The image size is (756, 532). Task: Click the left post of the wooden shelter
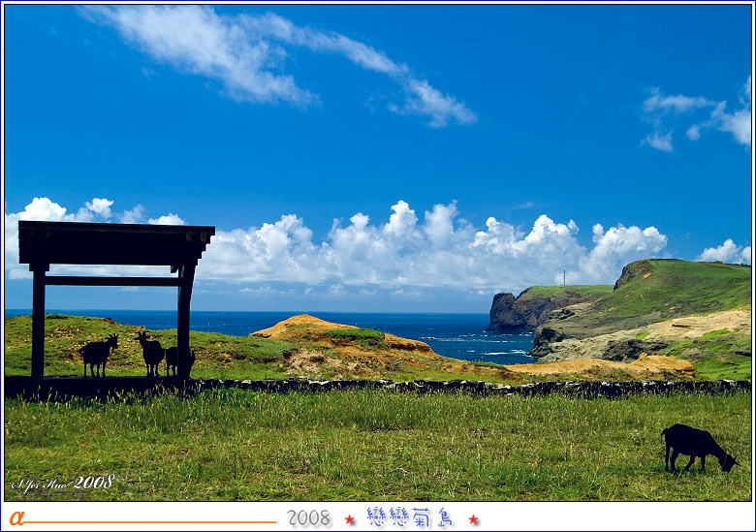[38, 325]
